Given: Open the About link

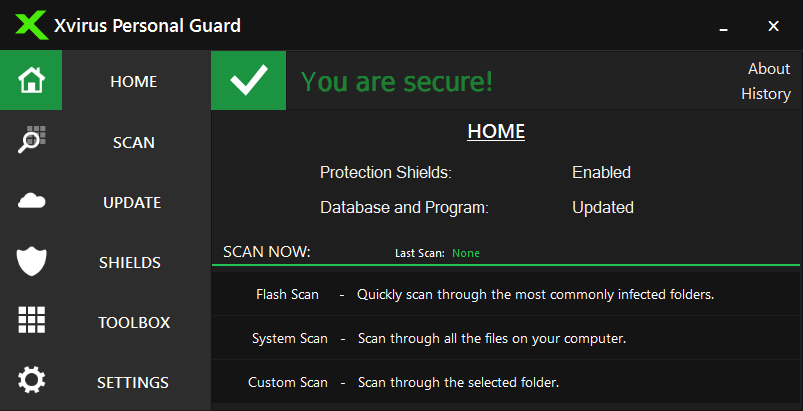Looking at the screenshot, I should [769, 69].
